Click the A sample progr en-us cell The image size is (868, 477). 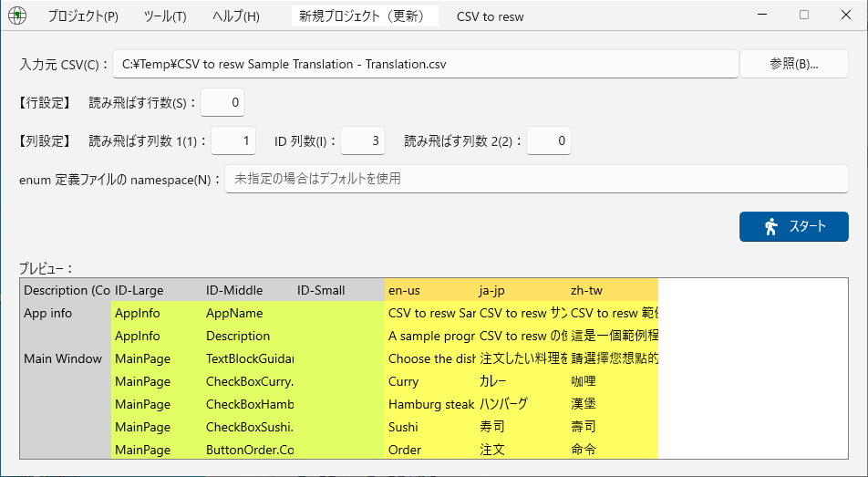(x=430, y=336)
